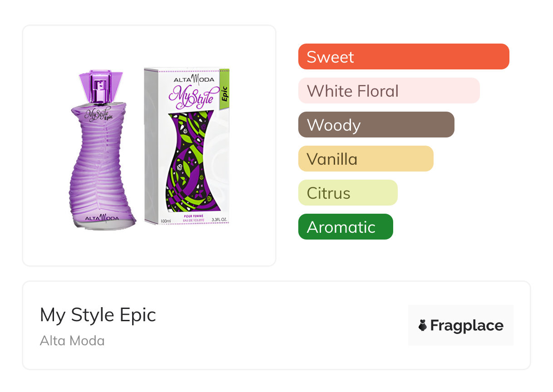553x392 pixels.
Task: Click the My Style Epic product title
Action: tap(98, 315)
